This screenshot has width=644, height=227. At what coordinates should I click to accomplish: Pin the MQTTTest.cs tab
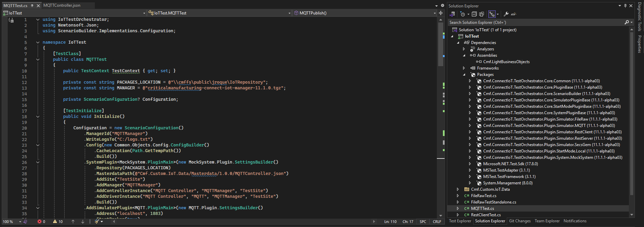click(x=32, y=6)
